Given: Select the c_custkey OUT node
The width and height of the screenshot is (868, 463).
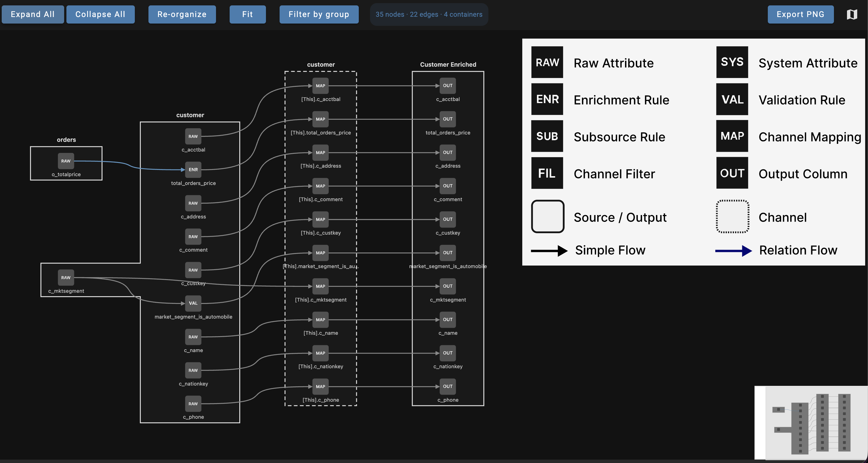Looking at the screenshot, I should [x=448, y=220].
